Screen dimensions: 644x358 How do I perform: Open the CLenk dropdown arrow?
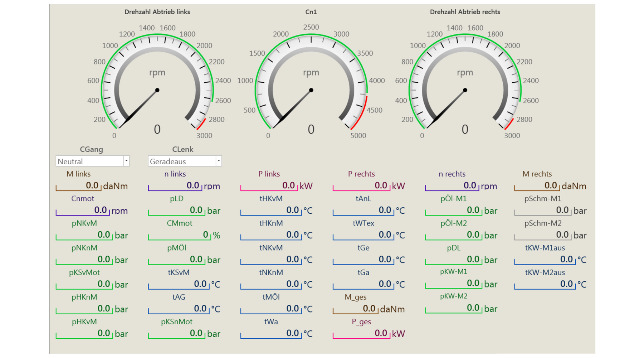(x=219, y=161)
